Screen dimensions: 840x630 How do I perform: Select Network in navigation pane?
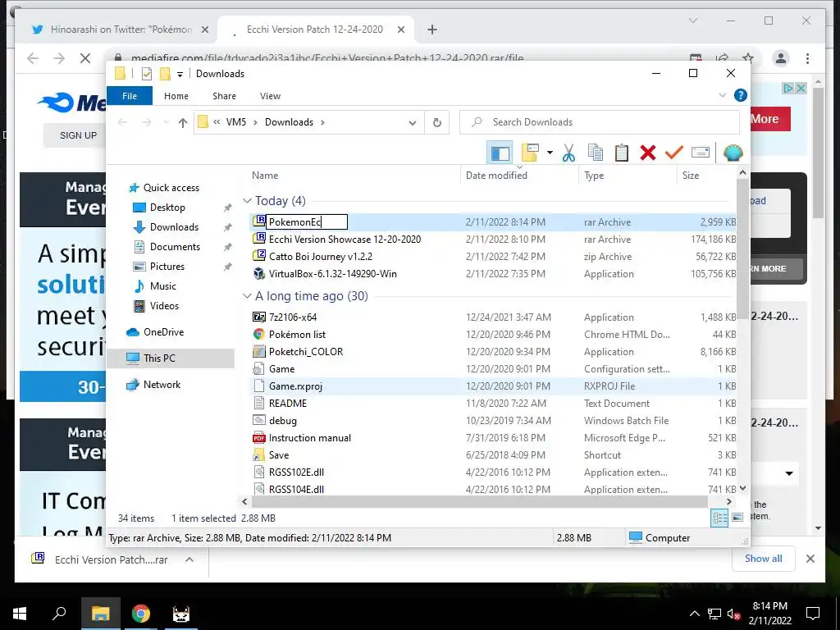pos(162,385)
